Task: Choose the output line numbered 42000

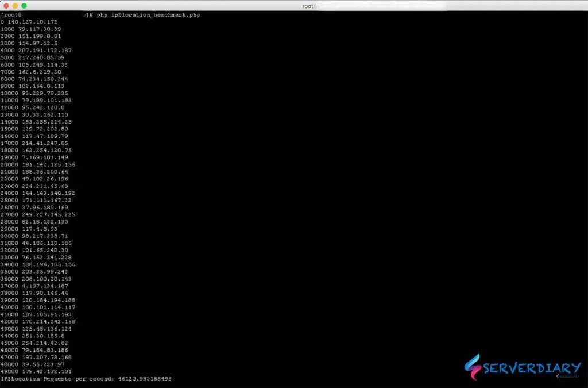Action: (x=38, y=321)
